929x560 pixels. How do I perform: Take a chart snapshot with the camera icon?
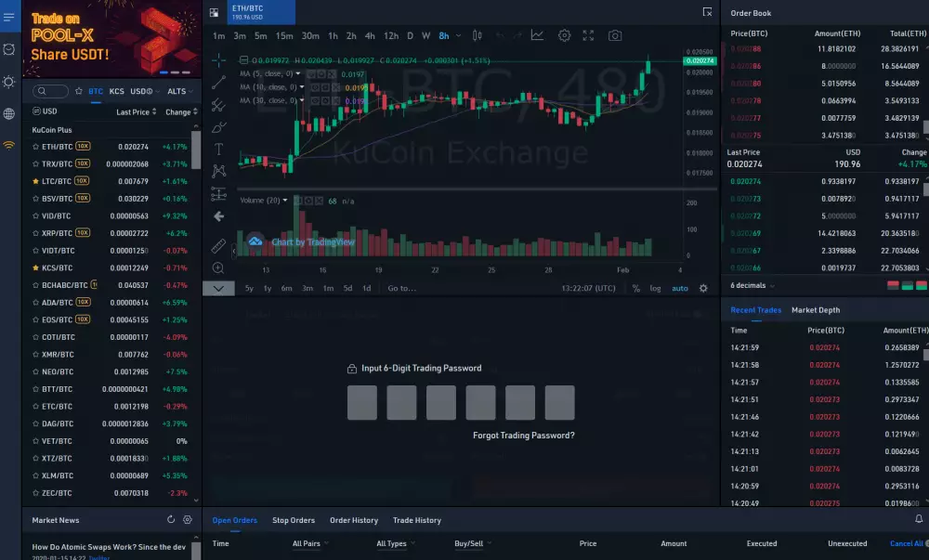[615, 35]
